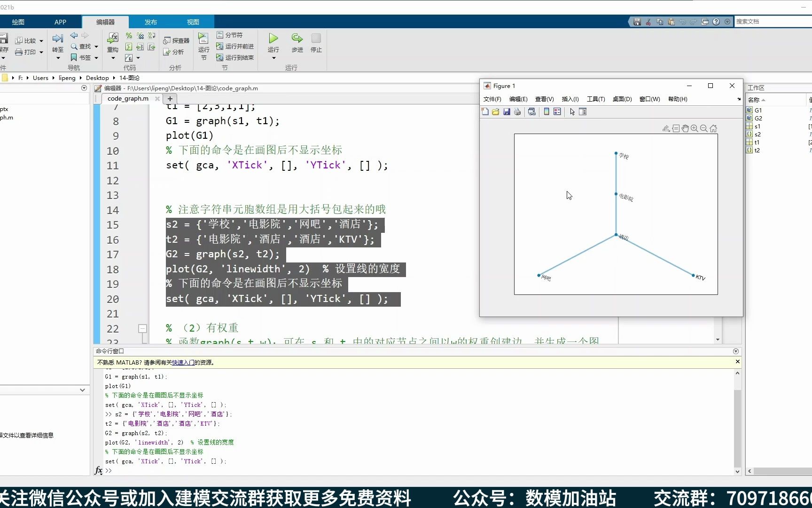Click the Print (打印) button

[x=26, y=52]
